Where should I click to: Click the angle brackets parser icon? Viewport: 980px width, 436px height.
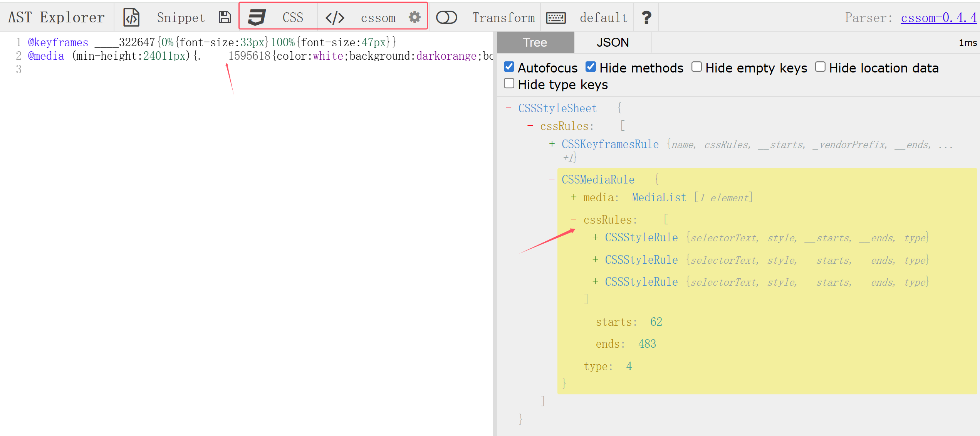335,18
